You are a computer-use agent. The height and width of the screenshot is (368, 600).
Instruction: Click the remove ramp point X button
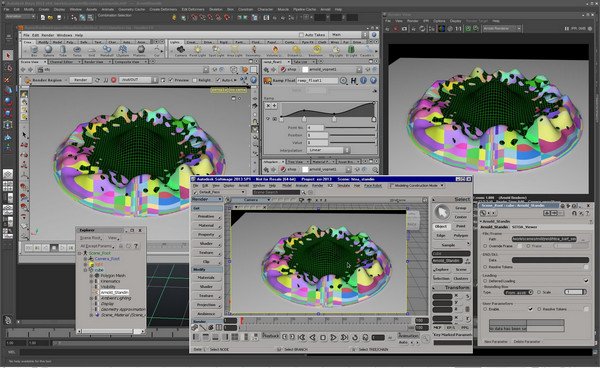pyautogui.click(x=268, y=106)
